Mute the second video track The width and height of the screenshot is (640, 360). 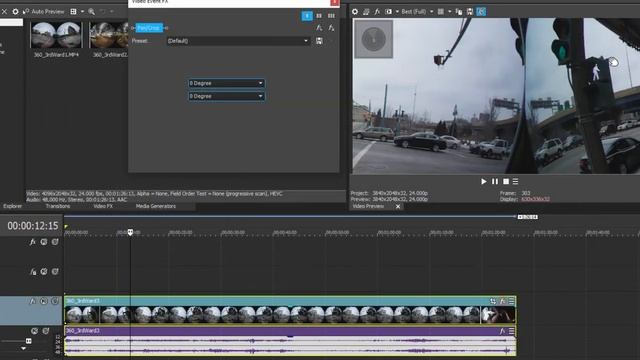click(x=44, y=272)
